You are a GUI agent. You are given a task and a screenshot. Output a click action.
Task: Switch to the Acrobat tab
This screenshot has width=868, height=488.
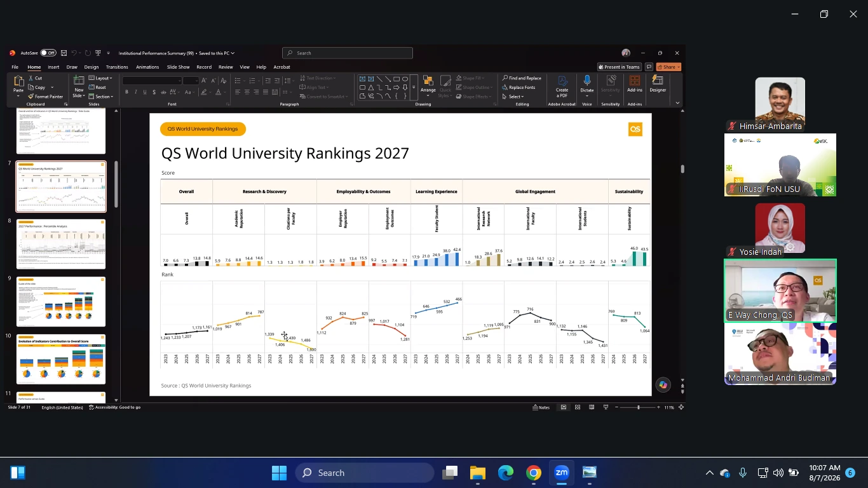[281, 67]
